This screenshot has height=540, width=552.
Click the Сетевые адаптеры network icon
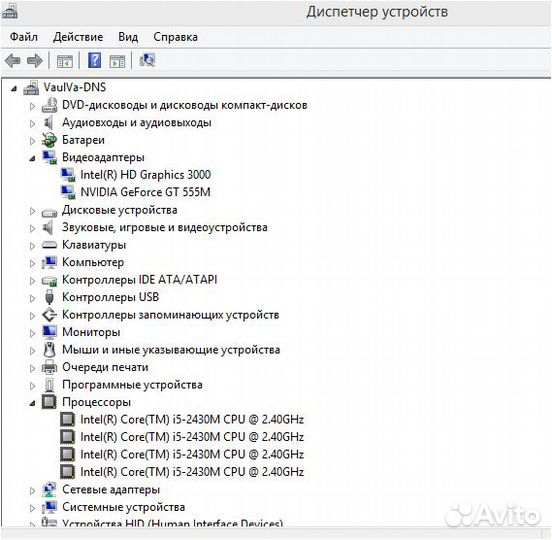49,489
